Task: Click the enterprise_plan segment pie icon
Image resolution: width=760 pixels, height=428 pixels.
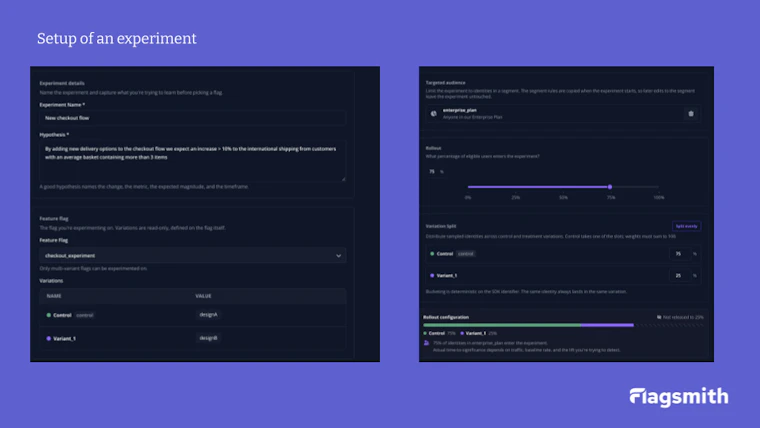Action: point(433,114)
